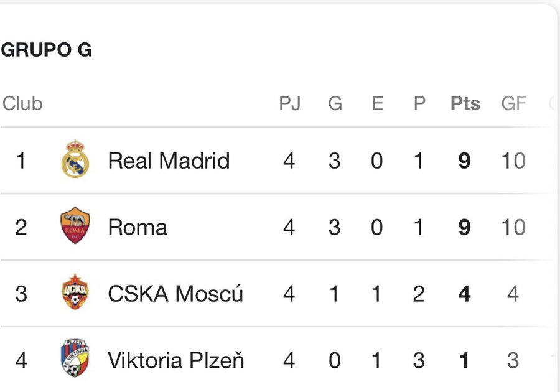Open the Roma team name link
Image resolution: width=560 pixels, height=392 pixels.
click(x=138, y=227)
